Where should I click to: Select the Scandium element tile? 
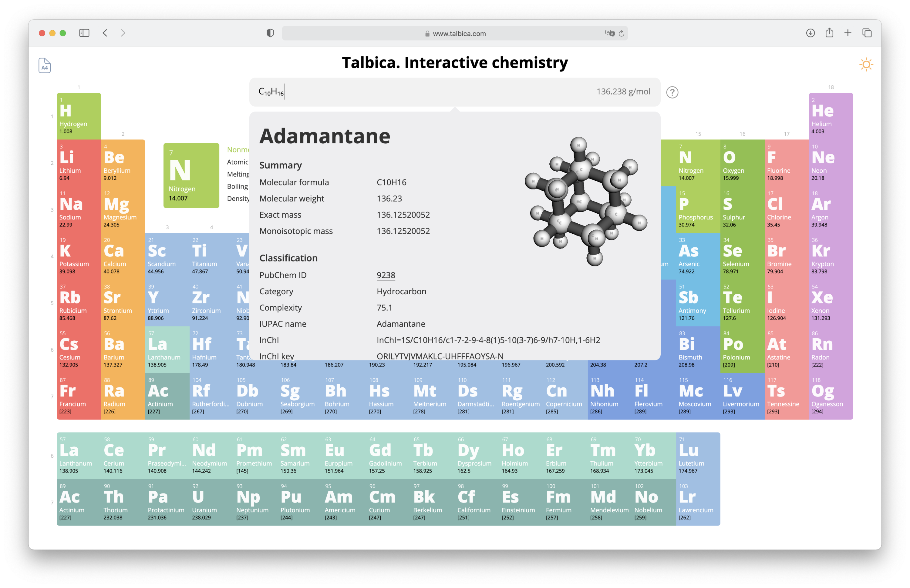(167, 256)
